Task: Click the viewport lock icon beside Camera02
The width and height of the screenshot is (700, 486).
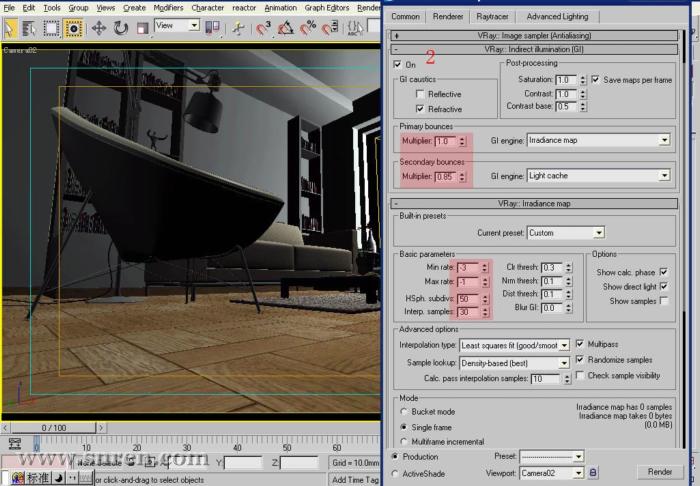Action: pos(593,472)
